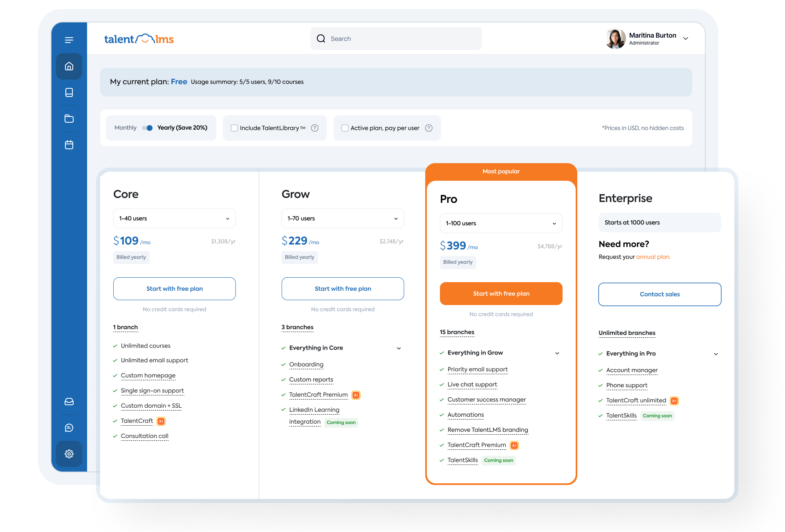The width and height of the screenshot is (785, 532).
Task: Click into the Search field
Action: pyautogui.click(x=396, y=38)
